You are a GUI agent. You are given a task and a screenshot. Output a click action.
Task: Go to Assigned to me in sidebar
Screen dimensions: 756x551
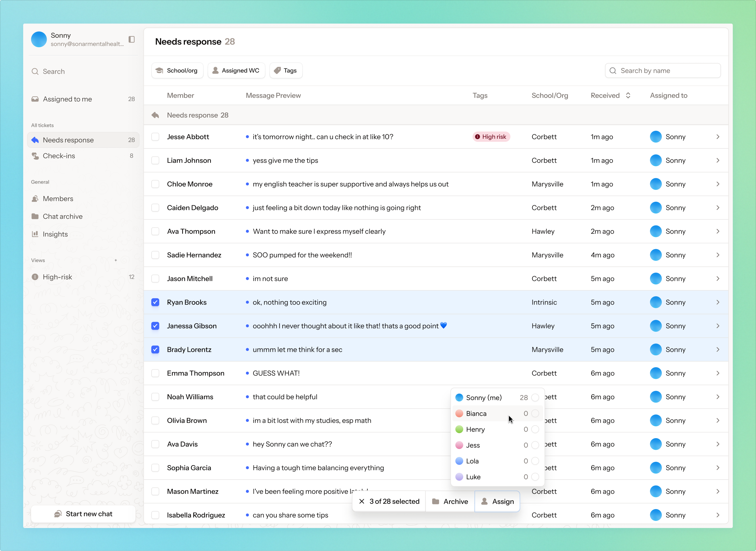click(x=67, y=99)
